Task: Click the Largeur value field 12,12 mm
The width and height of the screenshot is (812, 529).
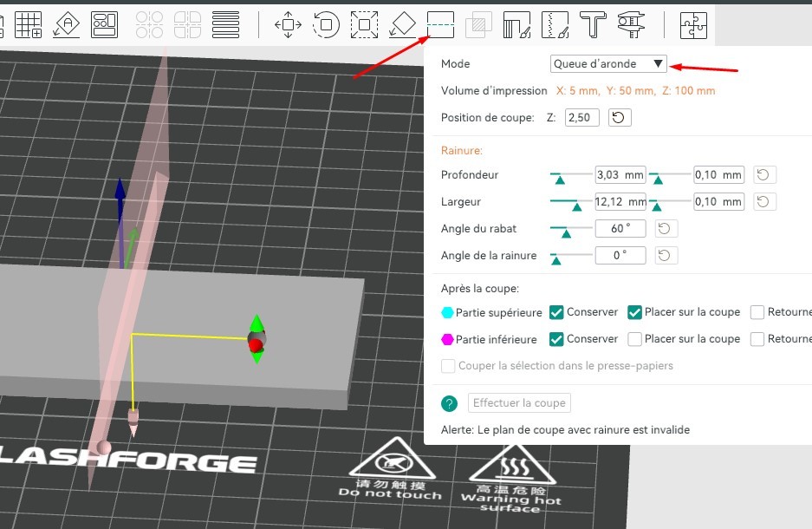Action: pos(620,202)
